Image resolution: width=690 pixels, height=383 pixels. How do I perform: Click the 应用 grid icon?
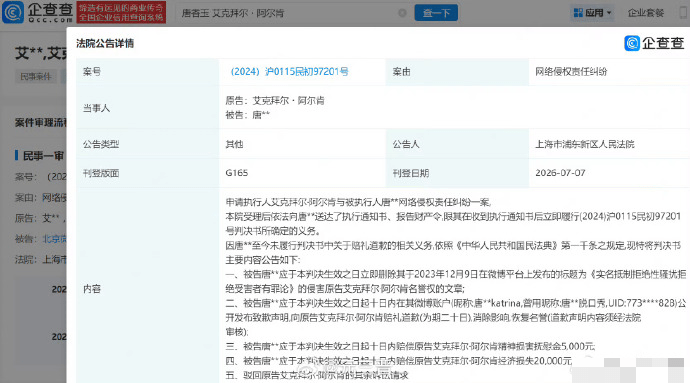(x=578, y=13)
